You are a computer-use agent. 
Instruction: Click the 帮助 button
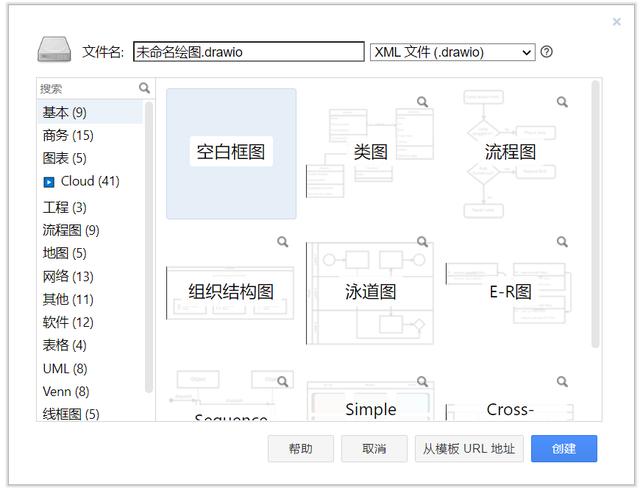[x=300, y=449]
